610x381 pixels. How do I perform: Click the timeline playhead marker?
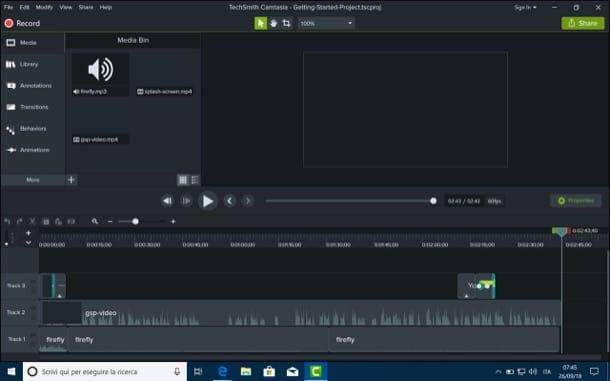561,232
